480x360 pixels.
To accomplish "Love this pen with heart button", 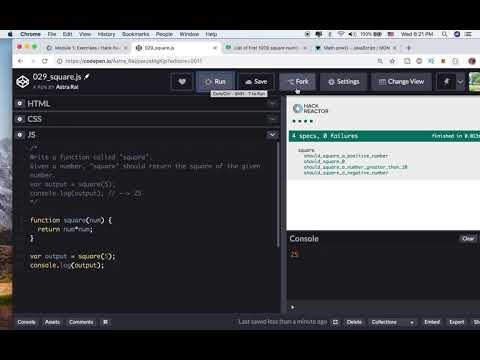I will [182, 82].
